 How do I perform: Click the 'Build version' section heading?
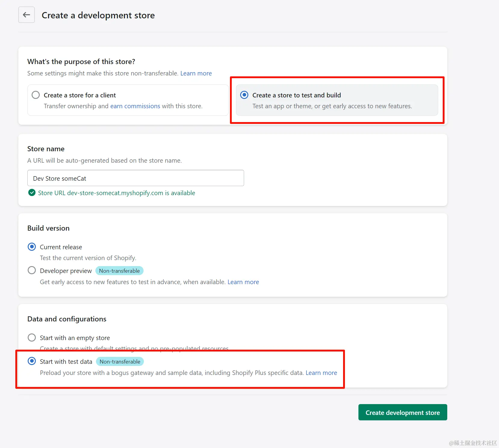point(48,228)
